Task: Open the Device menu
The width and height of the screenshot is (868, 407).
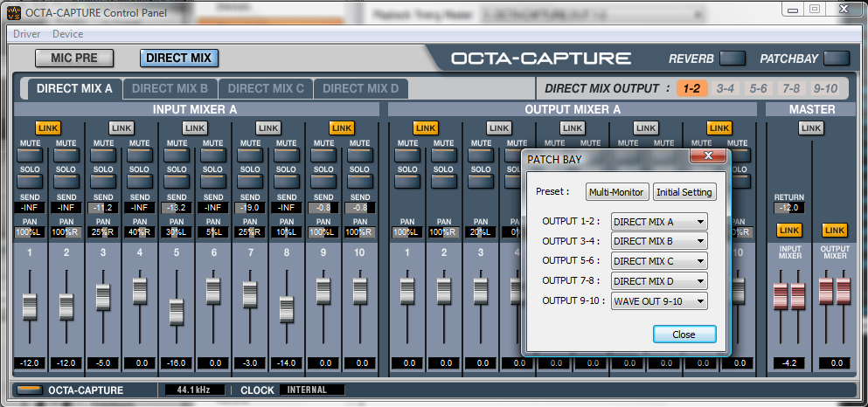Action: point(68,34)
